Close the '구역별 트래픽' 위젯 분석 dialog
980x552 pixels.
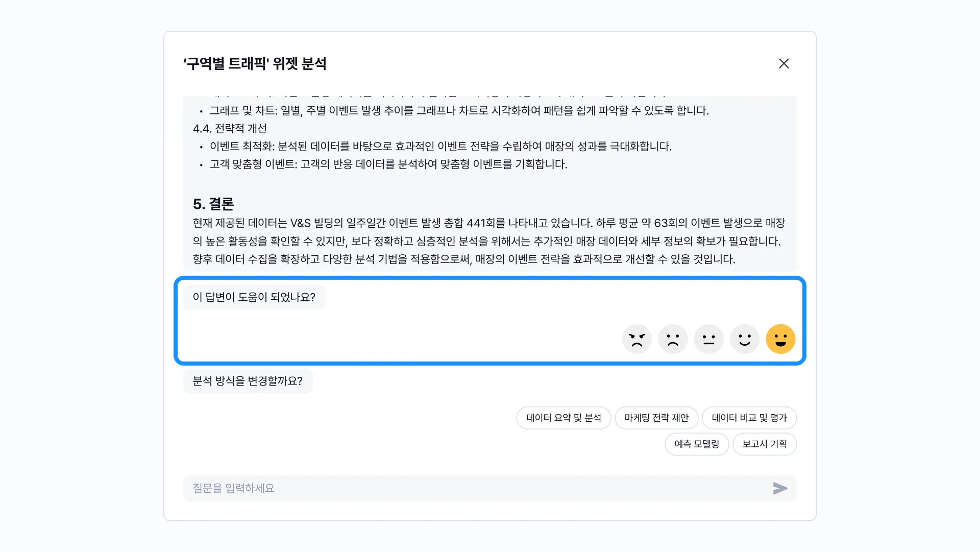point(783,63)
